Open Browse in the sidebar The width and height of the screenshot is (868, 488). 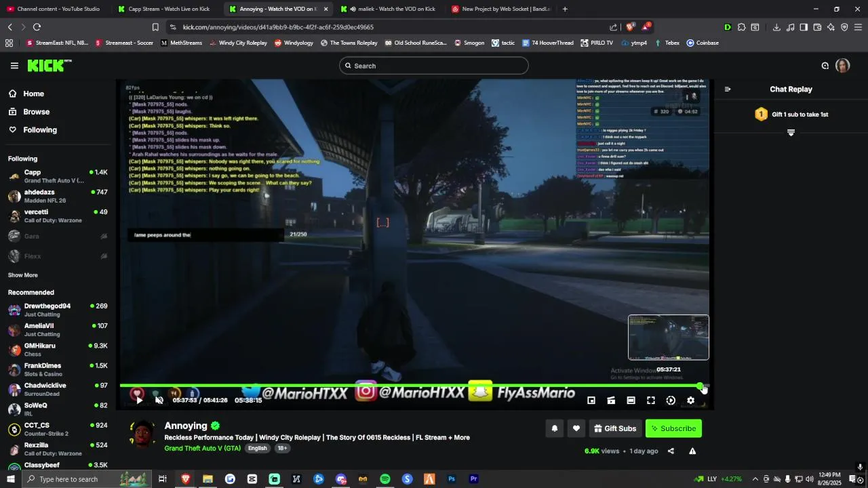58,112
